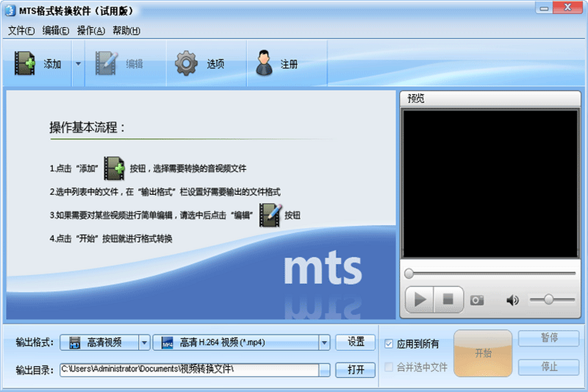Open the 编辑(E) menu
Image resolution: width=588 pixels, height=392 pixels.
coord(56,30)
